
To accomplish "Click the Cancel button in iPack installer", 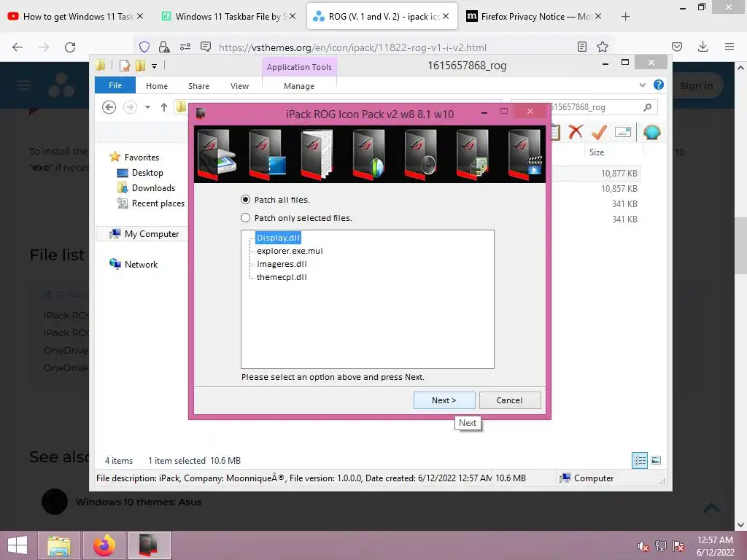I will (510, 400).
